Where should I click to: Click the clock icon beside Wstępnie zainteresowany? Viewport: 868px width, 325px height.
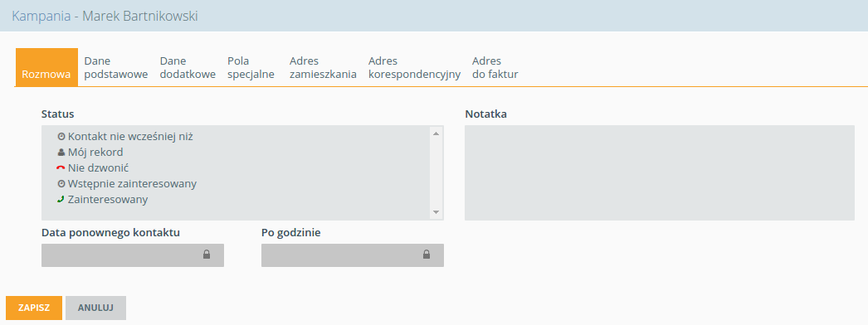(x=61, y=184)
